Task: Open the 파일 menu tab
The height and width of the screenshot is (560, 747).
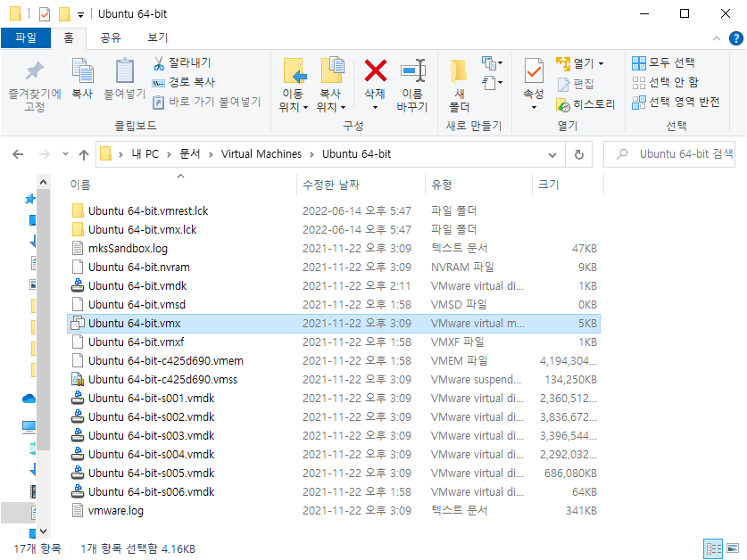Action: click(26, 37)
